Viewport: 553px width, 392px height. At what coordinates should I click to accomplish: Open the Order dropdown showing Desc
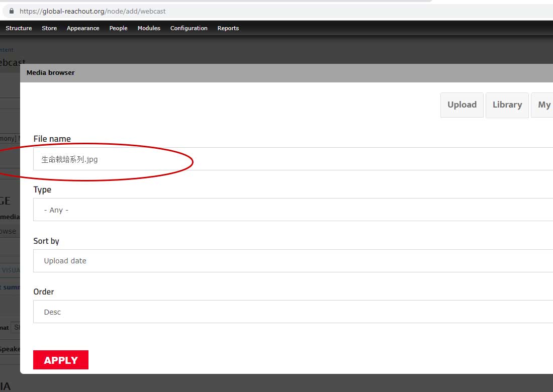point(293,312)
